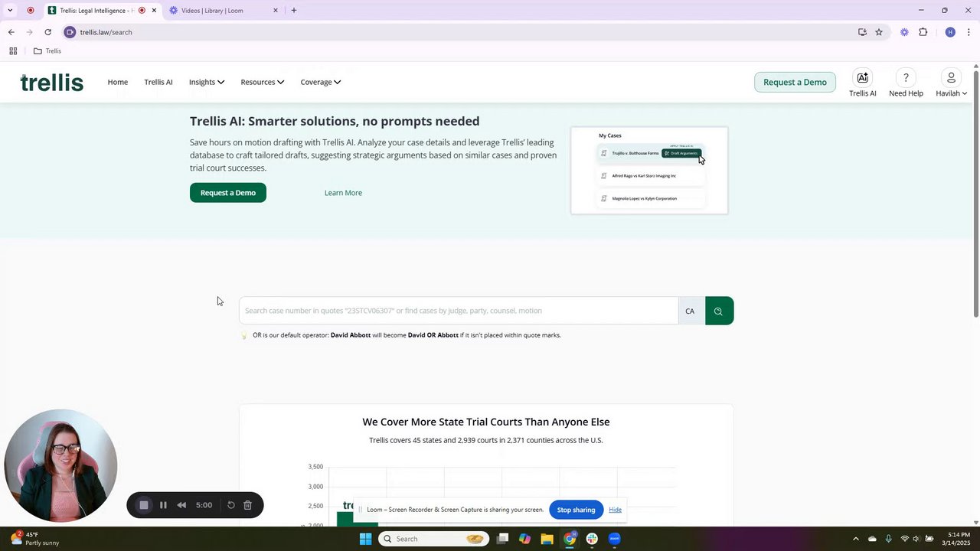Close the Trellis Legal Intelligence tab

point(154,11)
